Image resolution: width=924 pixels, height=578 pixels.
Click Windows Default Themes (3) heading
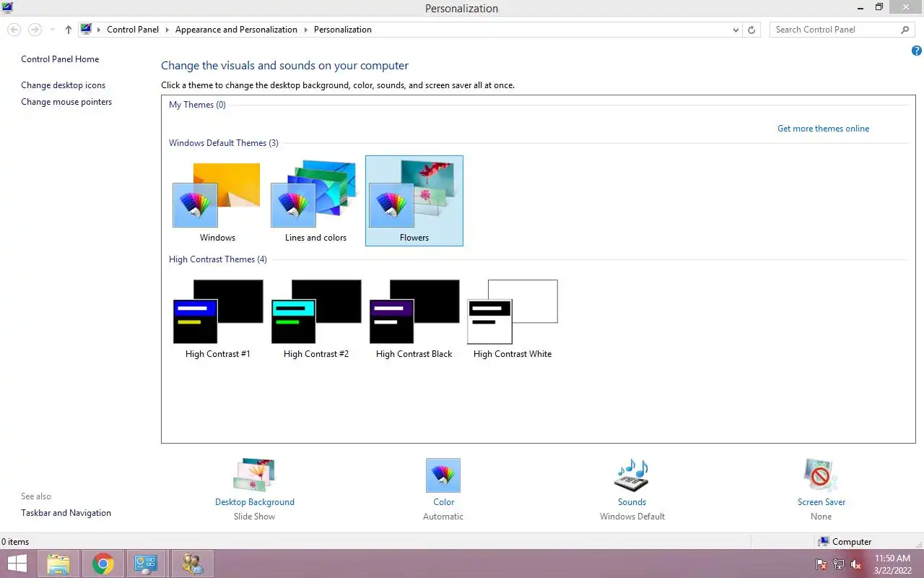pos(224,143)
